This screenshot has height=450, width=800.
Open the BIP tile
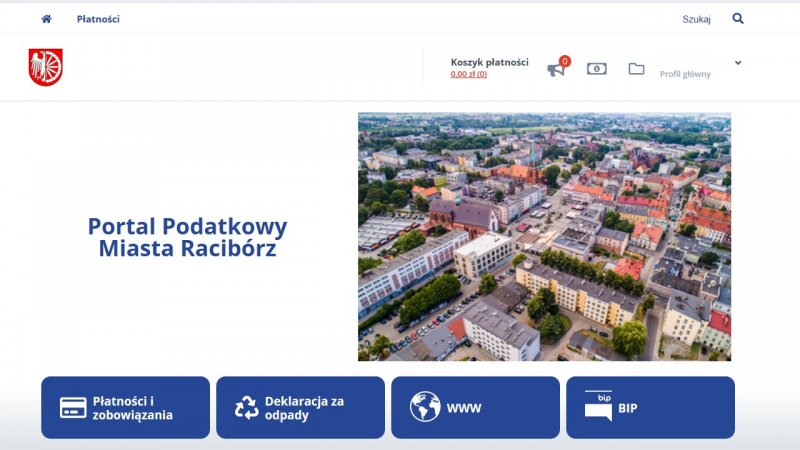651,408
